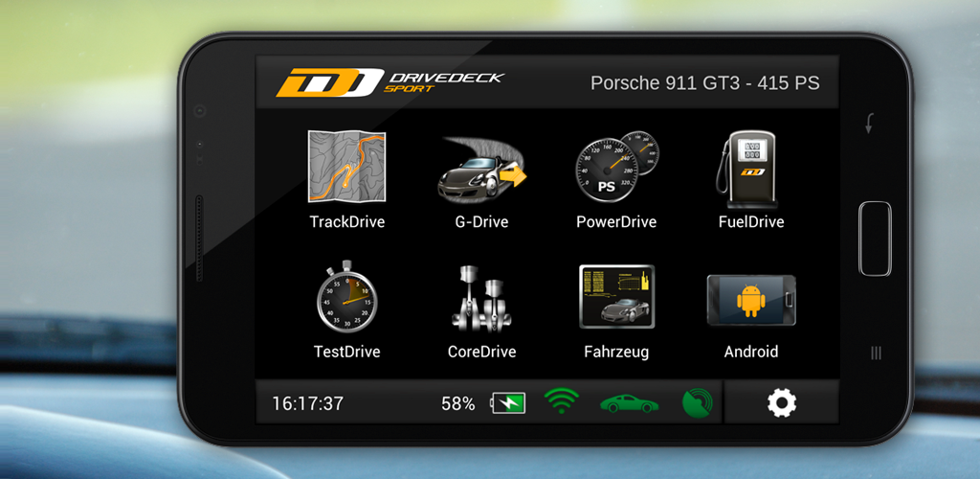Viewport: 980px width, 479px height.
Task: Open PowerDrive gauge icon
Action: click(x=617, y=166)
